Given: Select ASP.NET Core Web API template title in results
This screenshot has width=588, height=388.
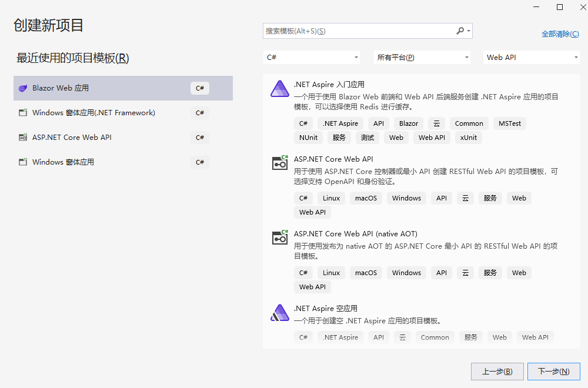Looking at the screenshot, I should click(x=333, y=159).
